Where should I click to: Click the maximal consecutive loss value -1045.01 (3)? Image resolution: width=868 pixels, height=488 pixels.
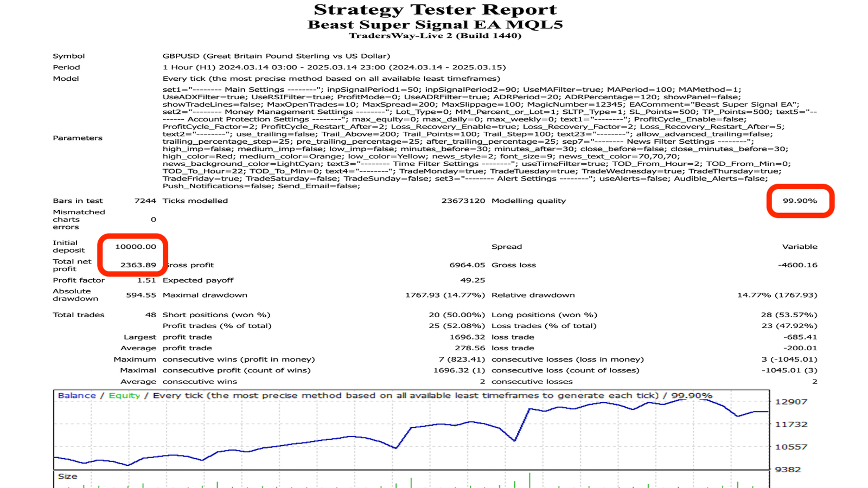point(789,370)
